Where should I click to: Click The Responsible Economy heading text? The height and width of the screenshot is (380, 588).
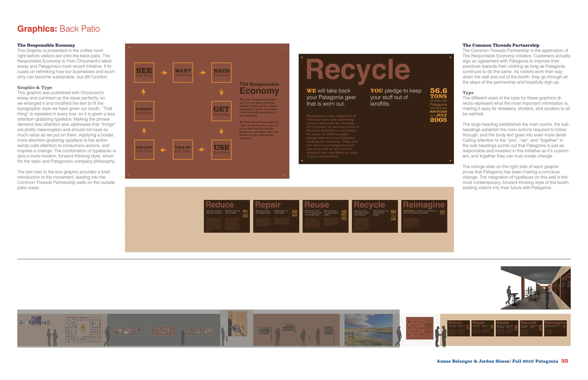(46, 45)
